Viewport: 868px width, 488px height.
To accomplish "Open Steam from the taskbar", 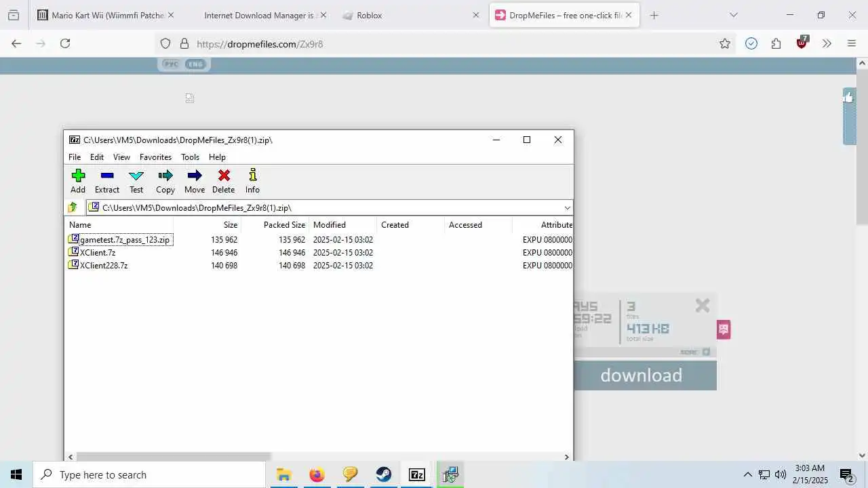I will pos(384,474).
